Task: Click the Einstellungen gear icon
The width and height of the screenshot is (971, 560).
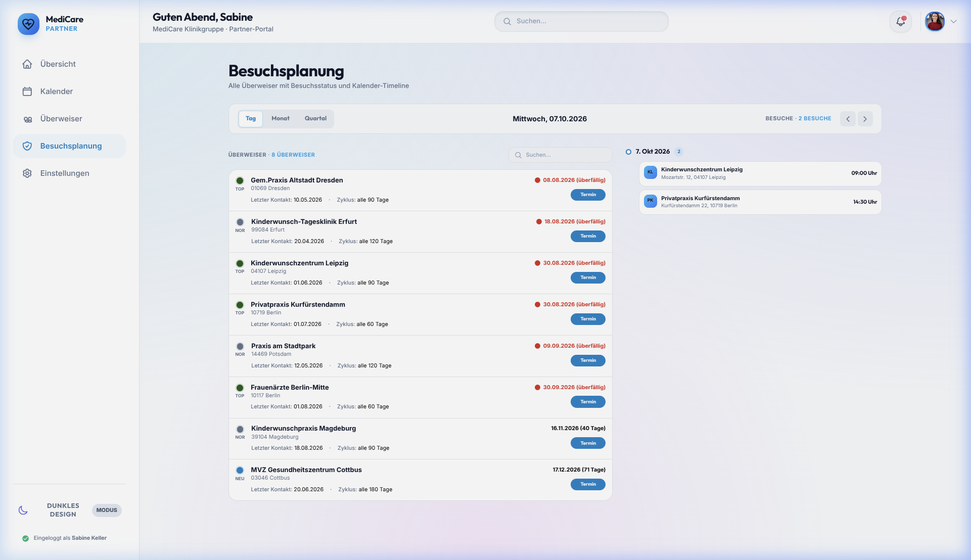Action: pyautogui.click(x=27, y=173)
